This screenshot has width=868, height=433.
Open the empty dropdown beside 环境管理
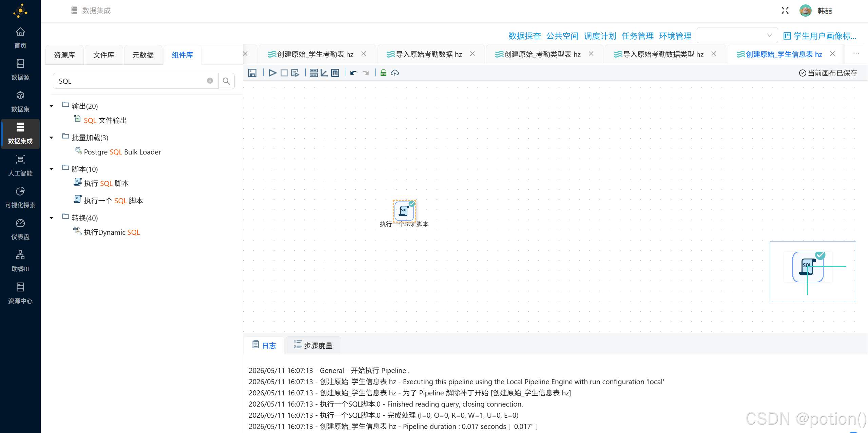pos(737,35)
